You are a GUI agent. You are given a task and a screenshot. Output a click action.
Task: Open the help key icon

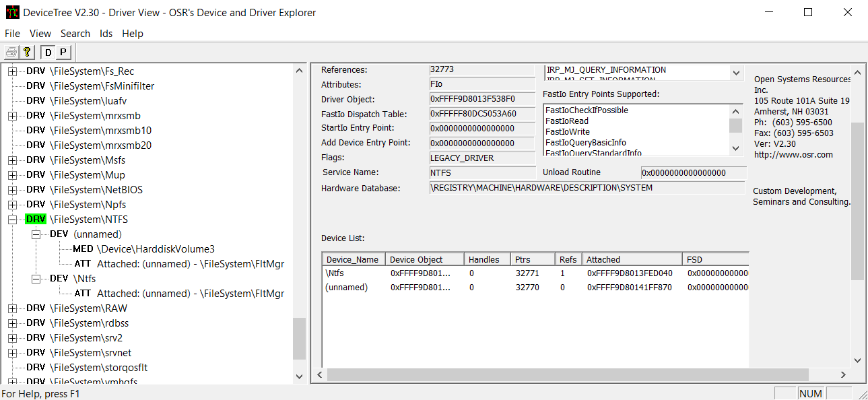(x=27, y=52)
